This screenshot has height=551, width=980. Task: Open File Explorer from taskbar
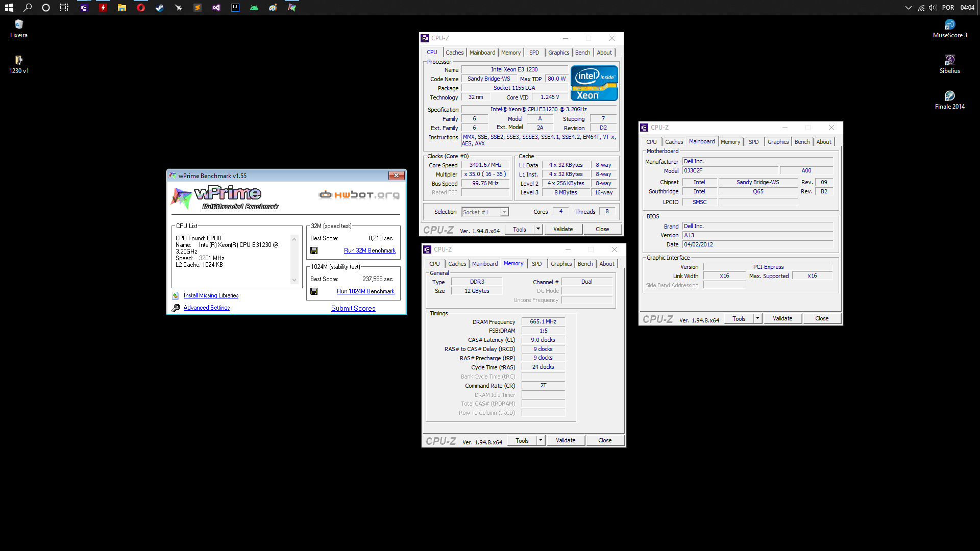(121, 8)
